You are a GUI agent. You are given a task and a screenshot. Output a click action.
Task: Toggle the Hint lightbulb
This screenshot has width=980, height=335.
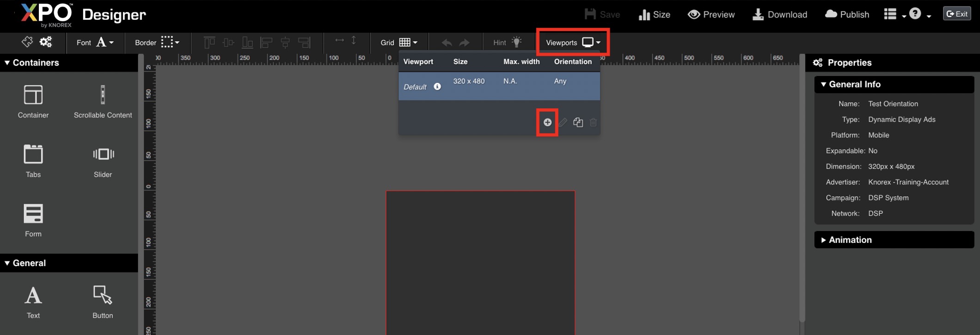(516, 42)
